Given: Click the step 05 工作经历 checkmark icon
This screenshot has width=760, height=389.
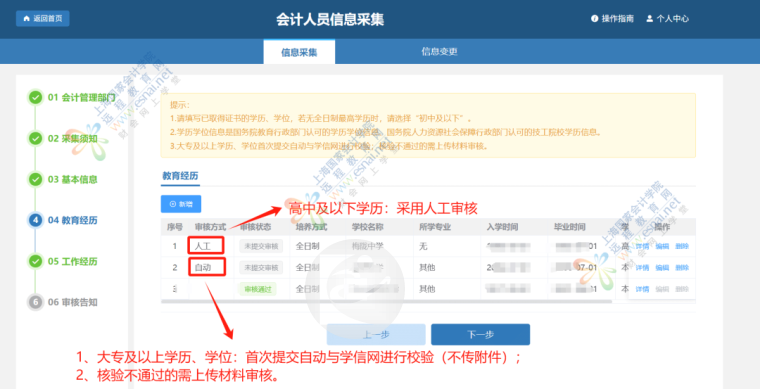Looking at the screenshot, I should pos(35,261).
